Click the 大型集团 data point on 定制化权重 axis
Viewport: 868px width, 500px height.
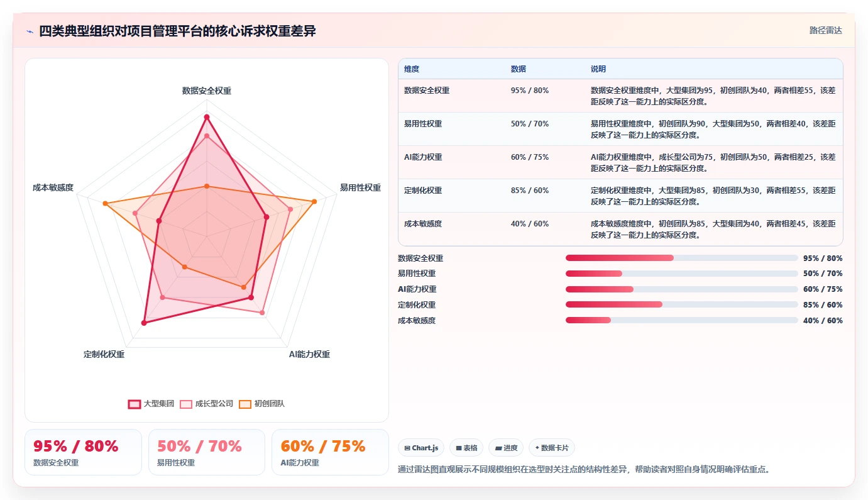point(144,323)
